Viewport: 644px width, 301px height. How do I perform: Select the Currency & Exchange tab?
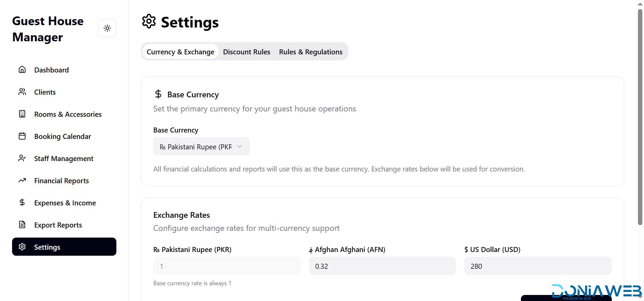coord(180,52)
